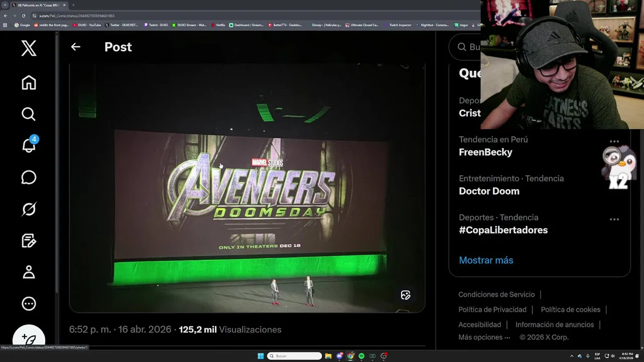Click the 125,2 mil Visualizaciones count
Viewport: 644px width, 362px height.
pos(230,330)
